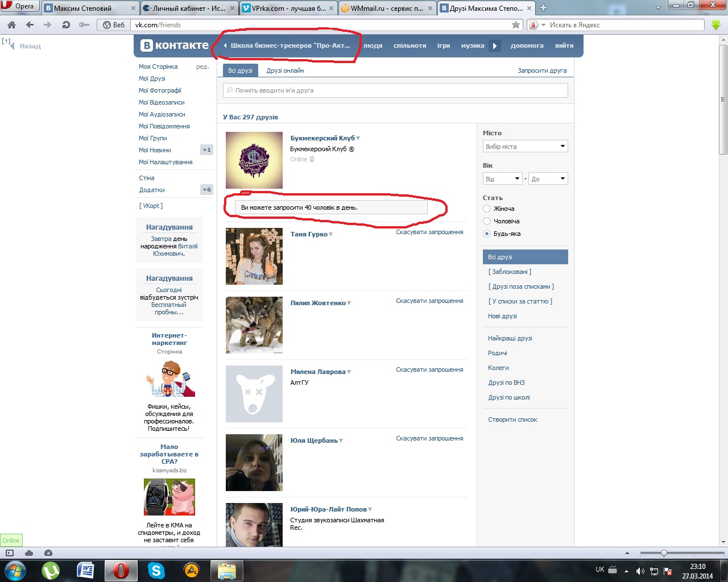Image resolution: width=728 pixels, height=582 pixels.
Task: Expand arrow next to Пилип Жовтенко
Action: point(349,303)
